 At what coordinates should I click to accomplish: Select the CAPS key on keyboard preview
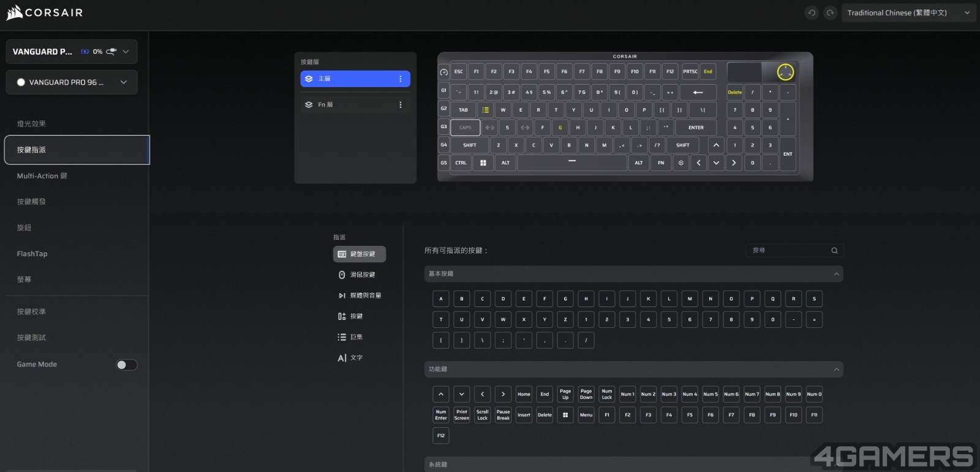tap(466, 128)
